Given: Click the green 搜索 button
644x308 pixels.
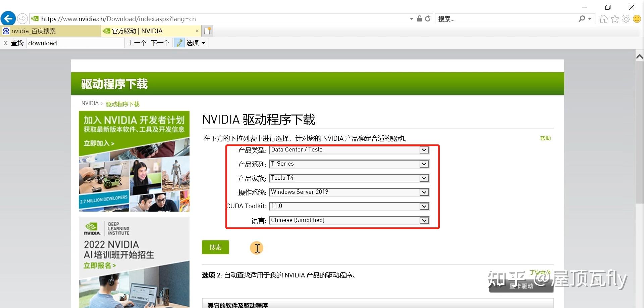Looking at the screenshot, I should click(215, 247).
